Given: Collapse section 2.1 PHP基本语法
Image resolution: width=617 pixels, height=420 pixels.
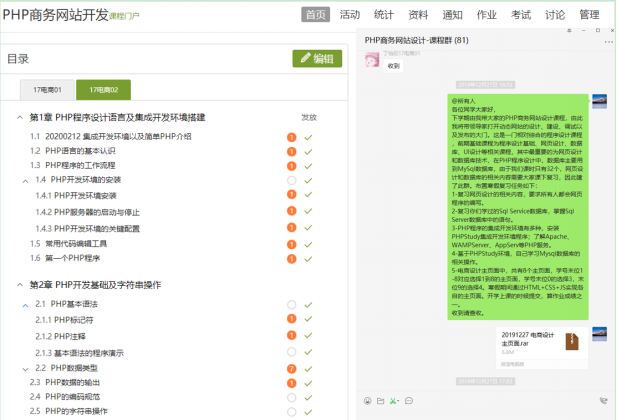Looking at the screenshot, I should coord(27,304).
